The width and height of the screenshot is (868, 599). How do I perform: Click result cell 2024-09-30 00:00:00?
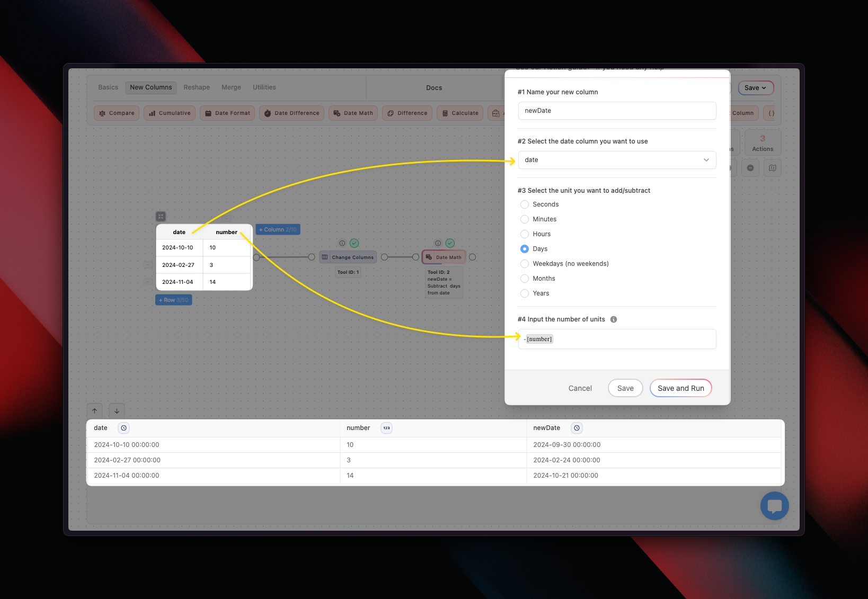[x=653, y=445]
